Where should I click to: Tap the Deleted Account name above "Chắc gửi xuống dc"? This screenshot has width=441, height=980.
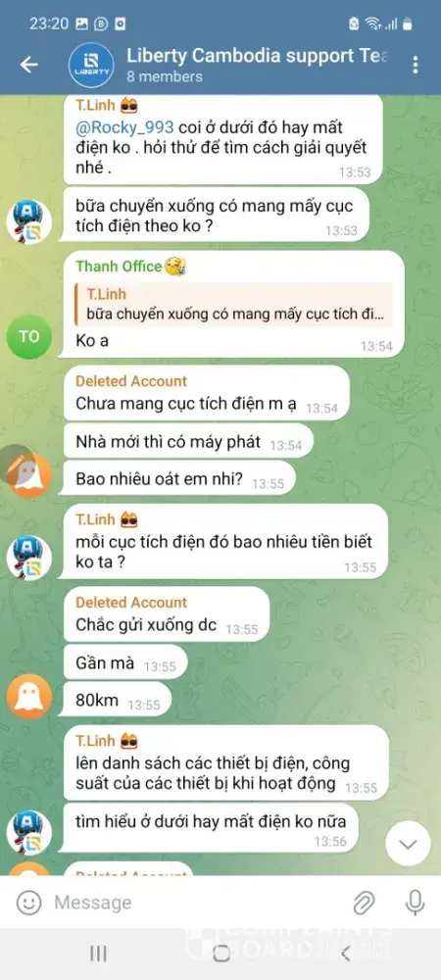[131, 603]
